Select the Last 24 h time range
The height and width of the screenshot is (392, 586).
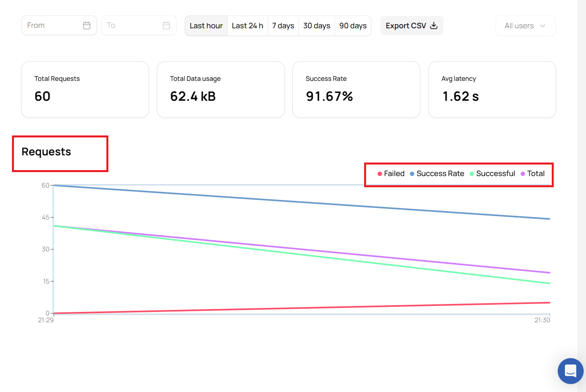coord(247,26)
